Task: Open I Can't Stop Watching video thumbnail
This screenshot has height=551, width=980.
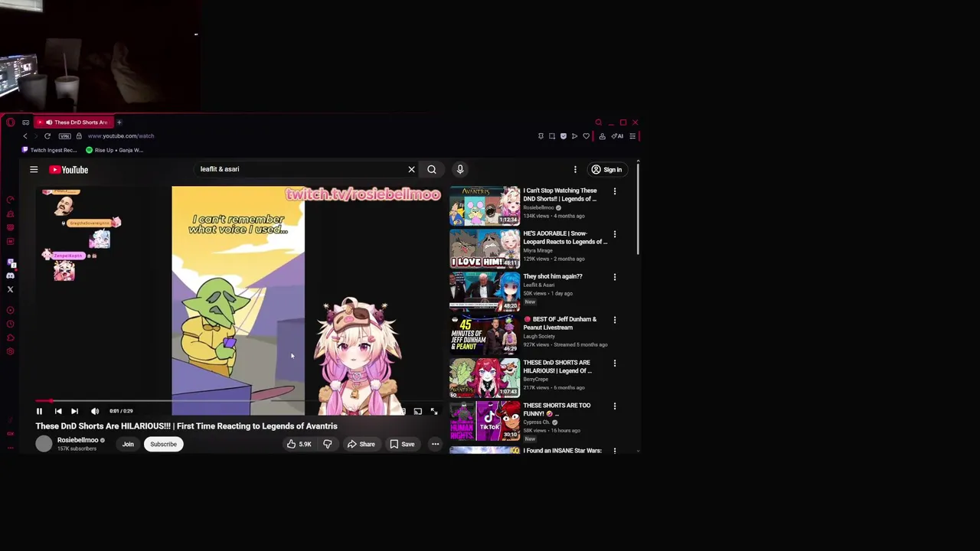Action: pyautogui.click(x=485, y=205)
